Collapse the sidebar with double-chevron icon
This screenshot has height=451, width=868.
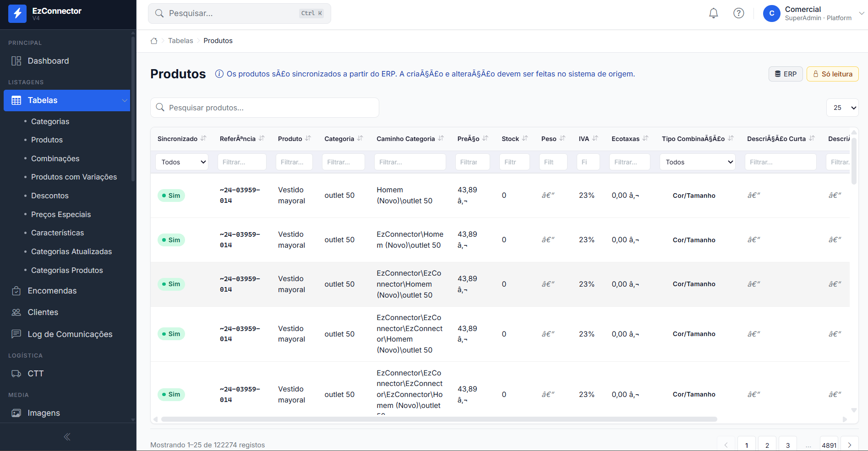tap(67, 437)
